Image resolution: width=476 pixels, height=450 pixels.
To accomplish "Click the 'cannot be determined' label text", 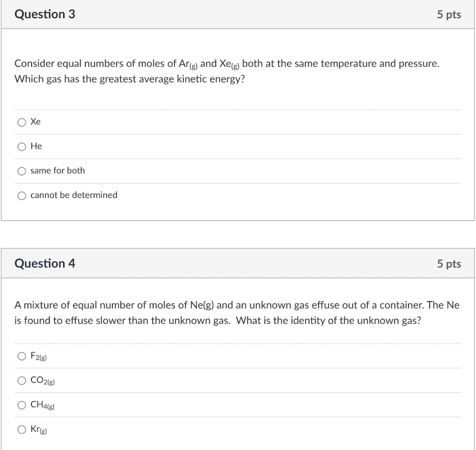I will pyautogui.click(x=73, y=195).
